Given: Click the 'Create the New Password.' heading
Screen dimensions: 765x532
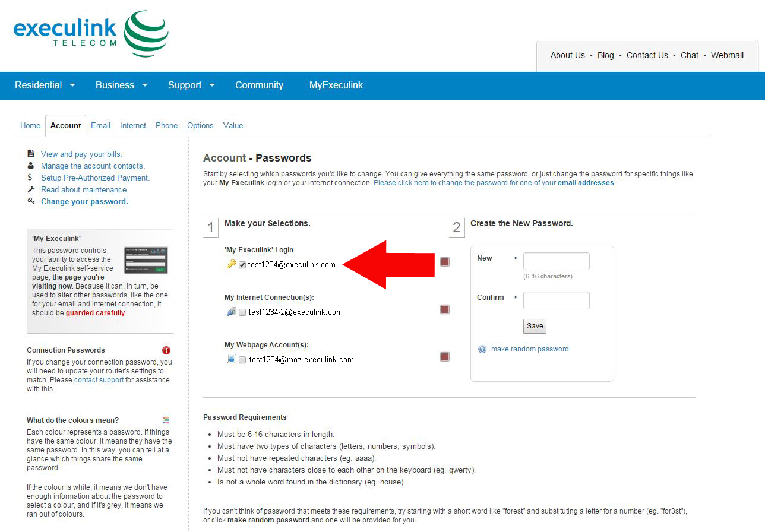Looking at the screenshot, I should 521,224.
